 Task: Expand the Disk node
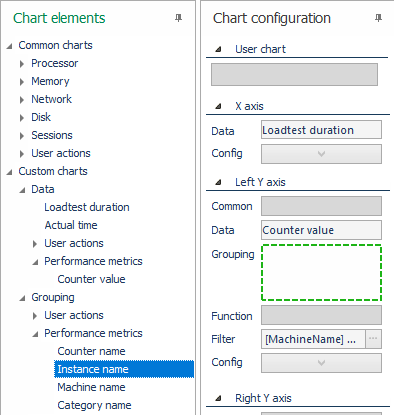coord(22,118)
